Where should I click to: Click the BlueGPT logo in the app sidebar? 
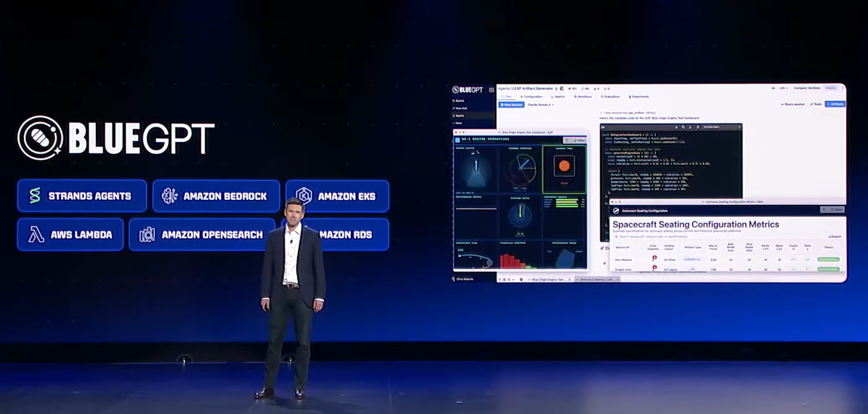pyautogui.click(x=467, y=90)
